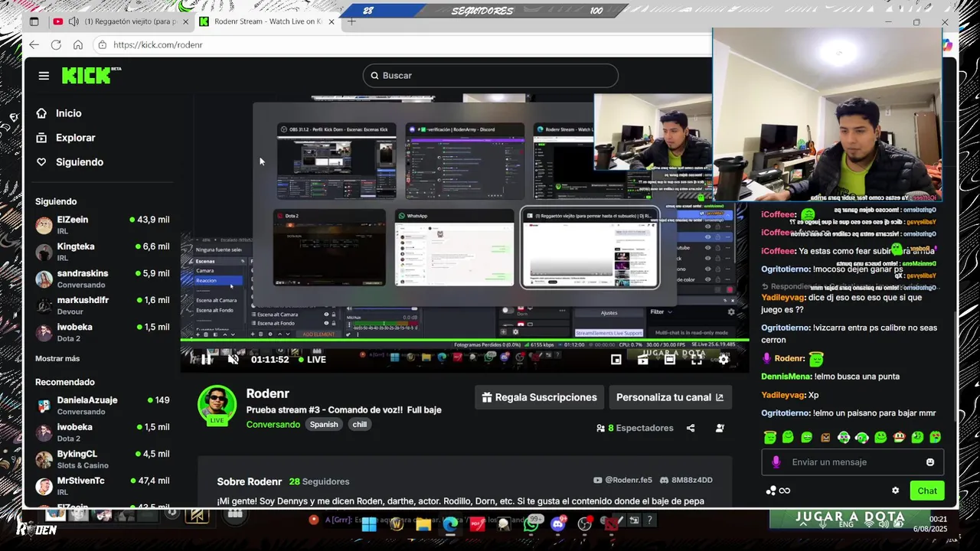
Task: Click the KICK logo
Action: (x=90, y=75)
